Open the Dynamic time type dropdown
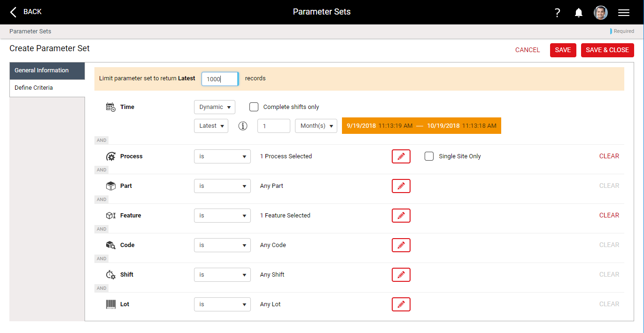644x333 pixels. (214, 107)
